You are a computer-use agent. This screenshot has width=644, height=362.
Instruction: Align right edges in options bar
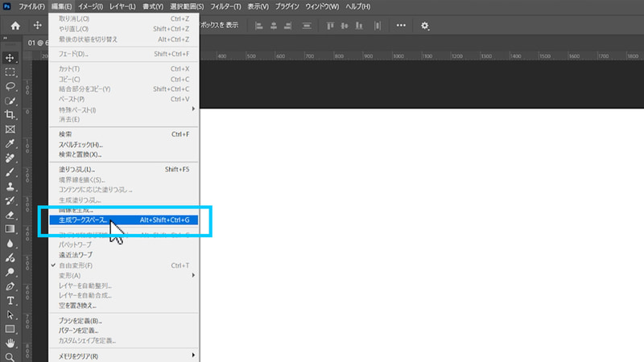point(288,26)
